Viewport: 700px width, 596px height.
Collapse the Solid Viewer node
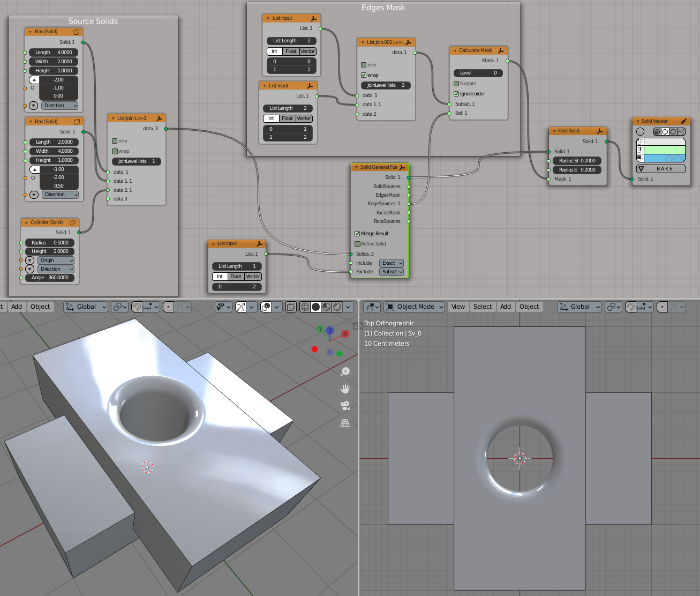click(x=638, y=121)
